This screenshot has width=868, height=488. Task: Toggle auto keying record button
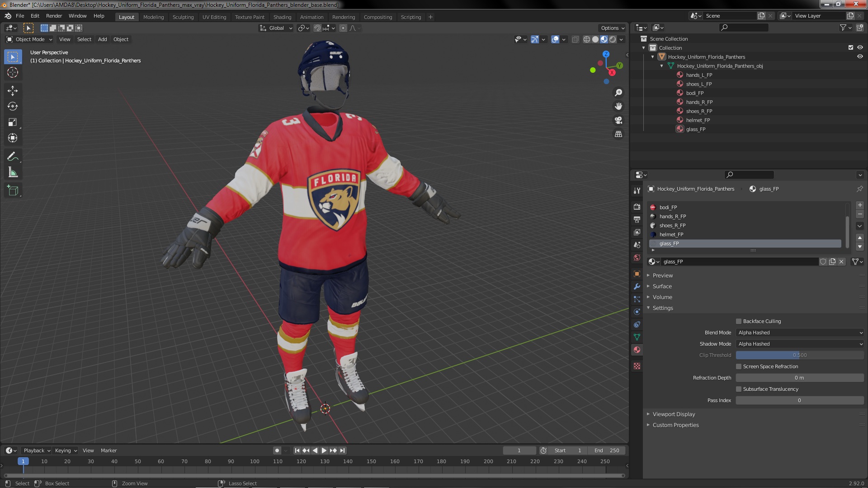[x=277, y=450]
